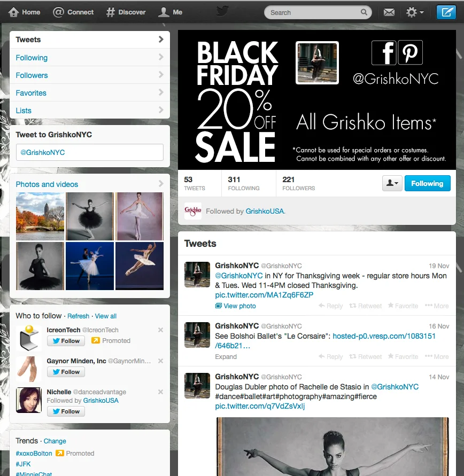Open direct messages envelope icon
The image size is (464, 476).
389,12
